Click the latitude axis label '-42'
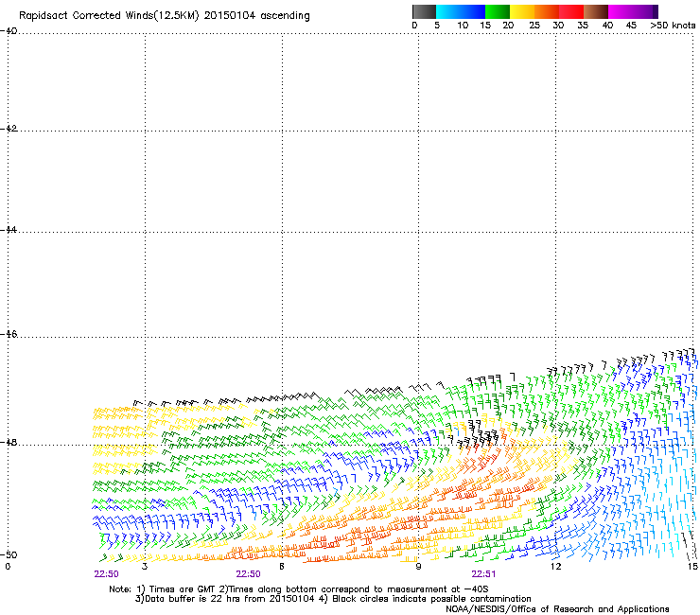700x615 pixels. coord(9,128)
